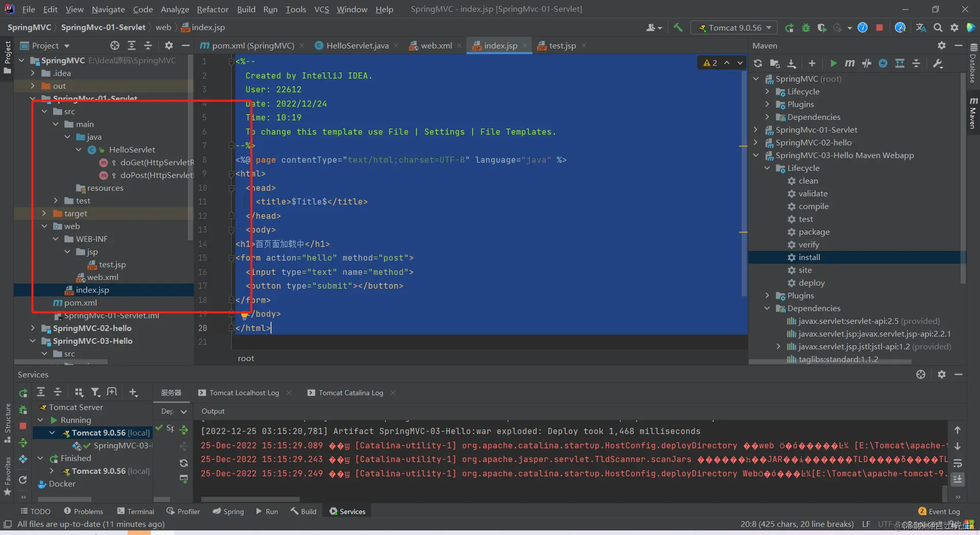Open the Spring tool window button
980x535 pixels.
(228, 511)
